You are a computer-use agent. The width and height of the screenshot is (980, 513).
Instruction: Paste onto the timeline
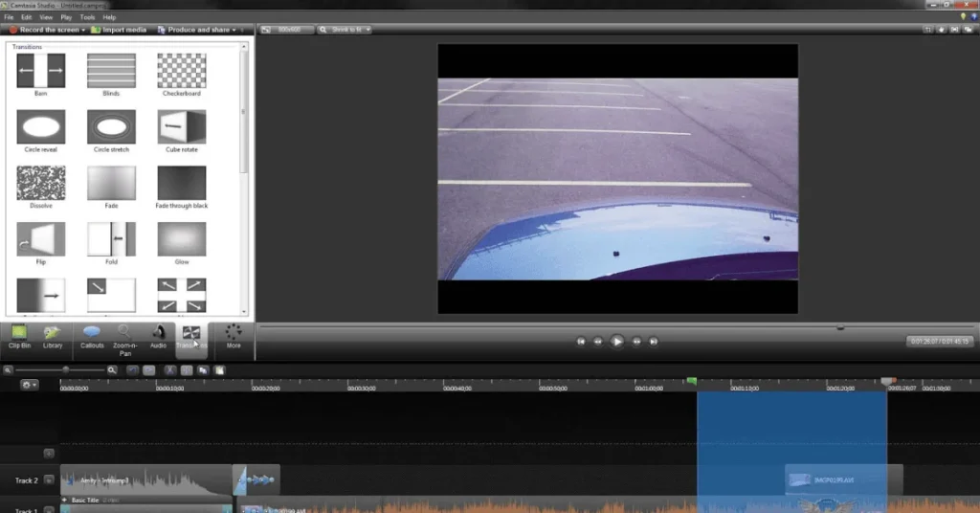[219, 369]
